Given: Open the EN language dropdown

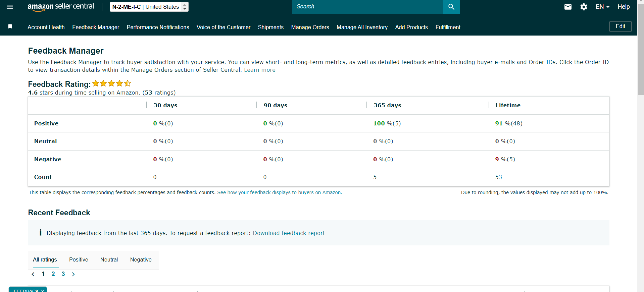Looking at the screenshot, I should [x=602, y=7].
